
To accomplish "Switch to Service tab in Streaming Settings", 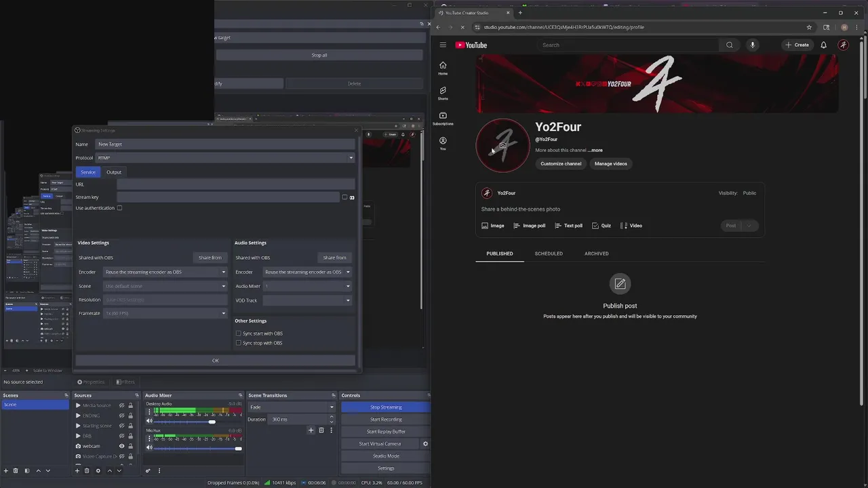I will (88, 172).
